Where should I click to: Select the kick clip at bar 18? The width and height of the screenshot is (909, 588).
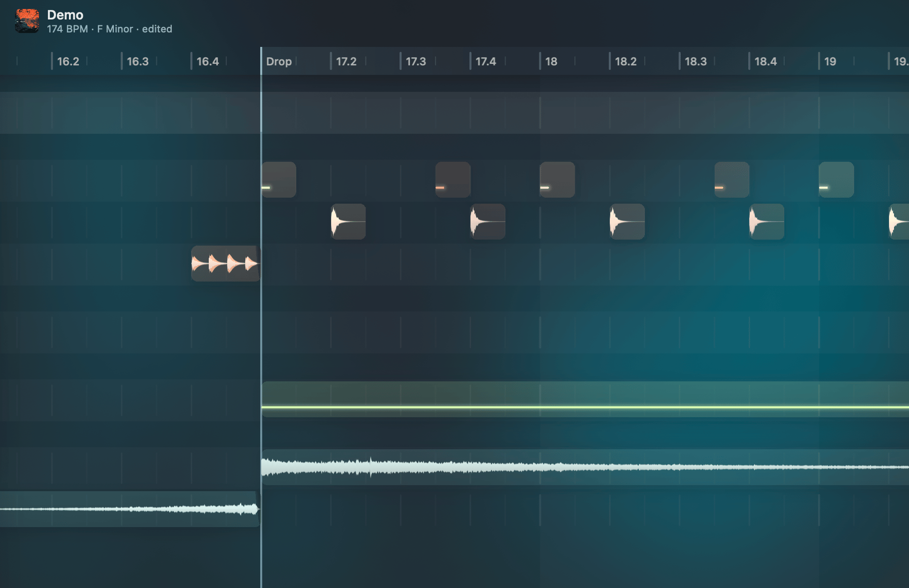tap(557, 180)
